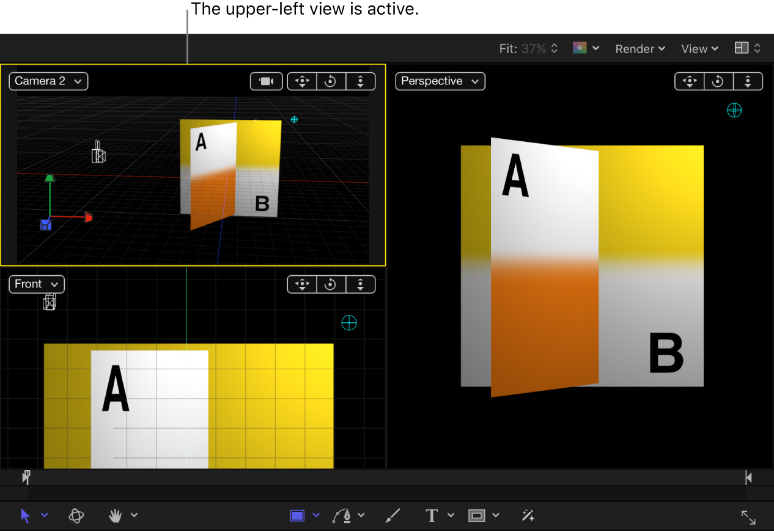Image resolution: width=774 pixels, height=532 pixels.
Task: Open the Camera 2 view dropdown
Action: tap(48, 81)
